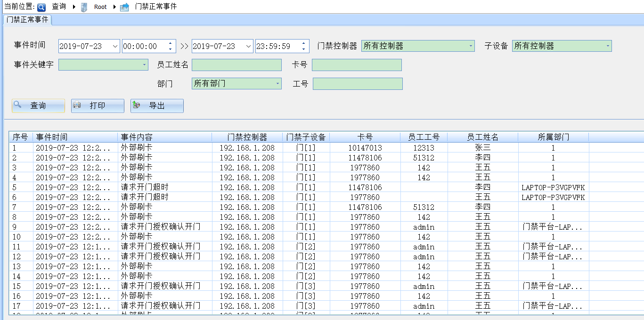Open the 事件关键字 keyword dropdown

tap(145, 65)
